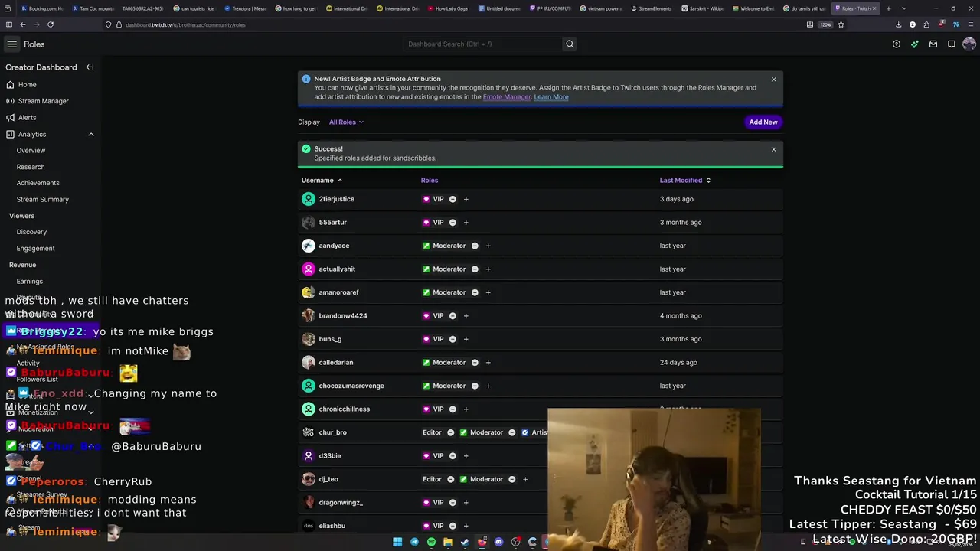Remove Moderator role from aandyaoe
The width and height of the screenshot is (980, 551).
(x=475, y=246)
